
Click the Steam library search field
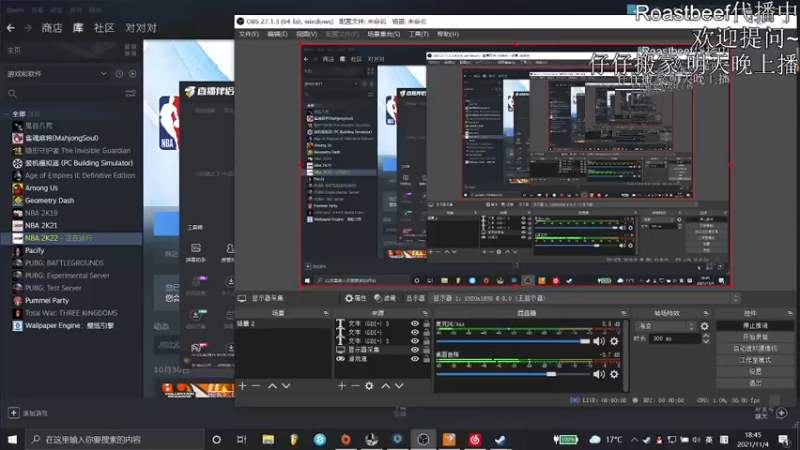[x=64, y=93]
